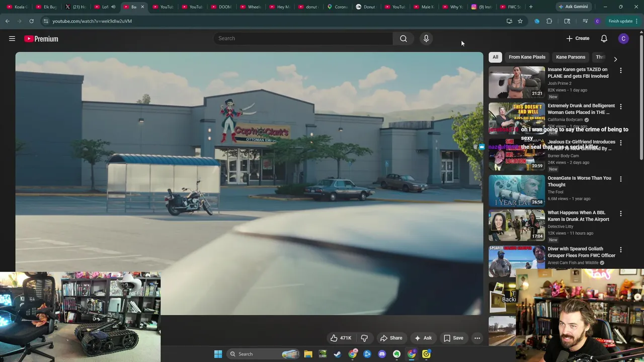The width and height of the screenshot is (644, 362).
Task: Select From Kane Pixels filter chip
Action: pyautogui.click(x=527, y=57)
